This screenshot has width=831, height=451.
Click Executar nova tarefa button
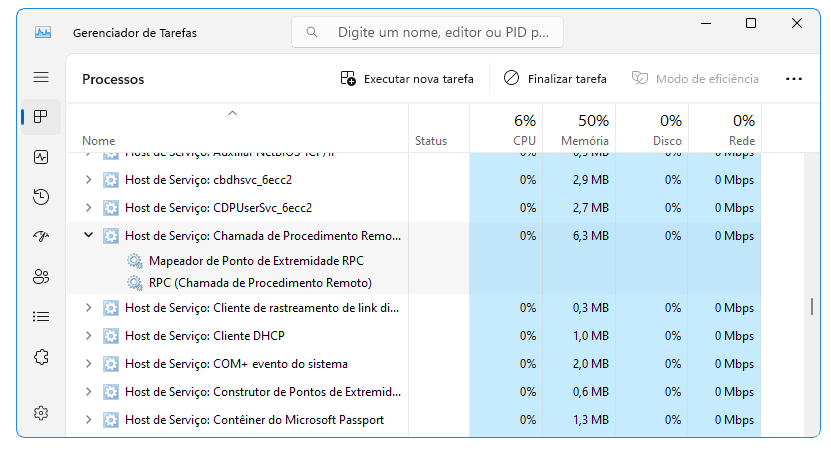[x=406, y=78]
